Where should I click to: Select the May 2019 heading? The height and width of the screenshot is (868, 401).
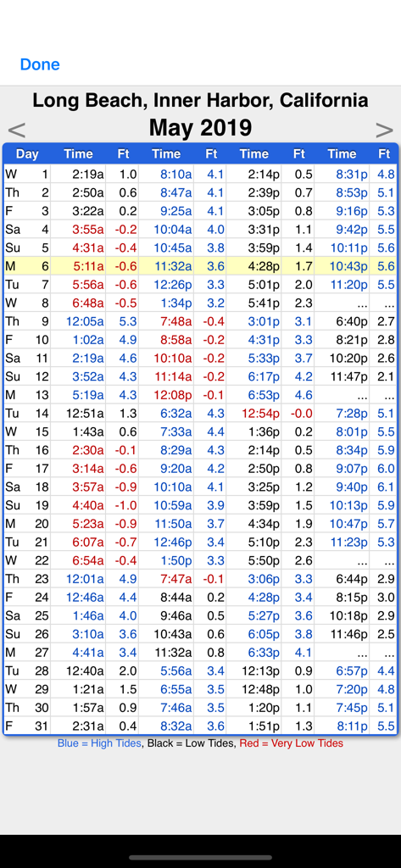coord(200,128)
